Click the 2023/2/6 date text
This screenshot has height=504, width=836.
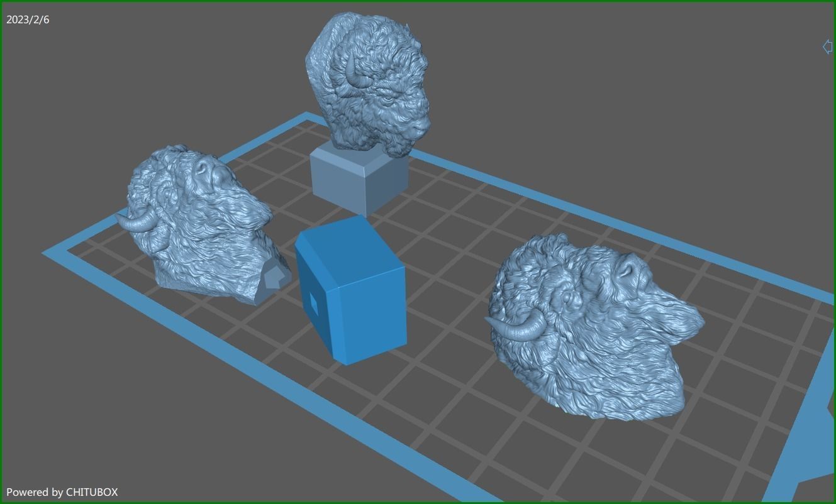[28, 19]
